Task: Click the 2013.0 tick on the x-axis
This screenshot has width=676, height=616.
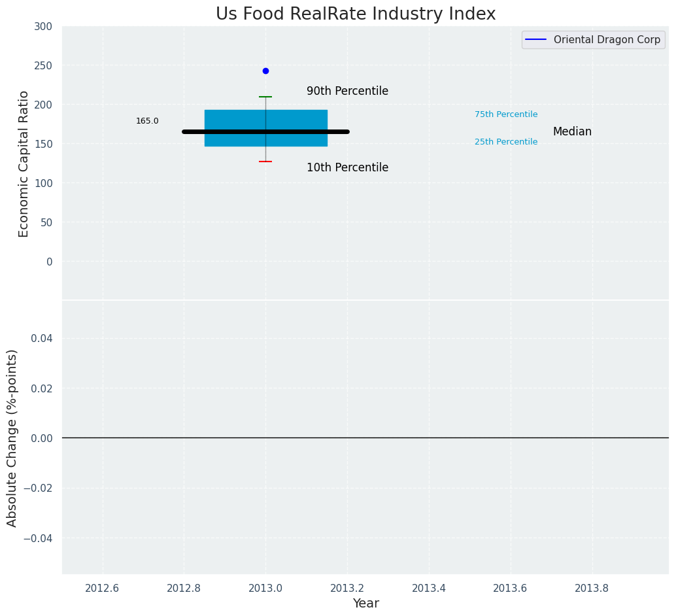Action: pyautogui.click(x=265, y=588)
